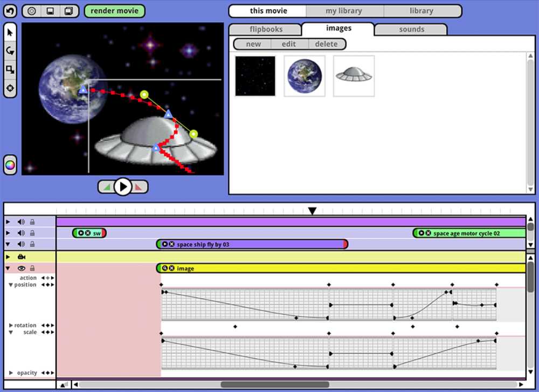The width and height of the screenshot is (539, 392).
Task: Click the timeline playhead marker
Action: click(x=312, y=211)
